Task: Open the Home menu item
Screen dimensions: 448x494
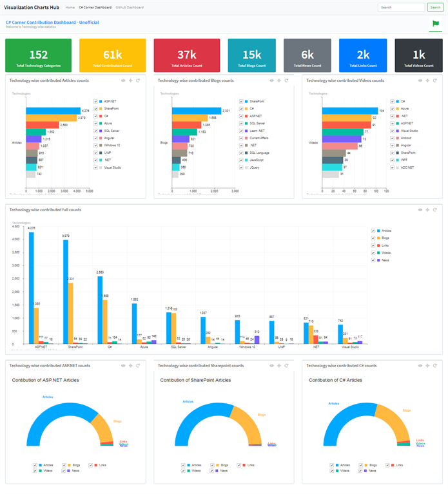Action: [x=70, y=7]
